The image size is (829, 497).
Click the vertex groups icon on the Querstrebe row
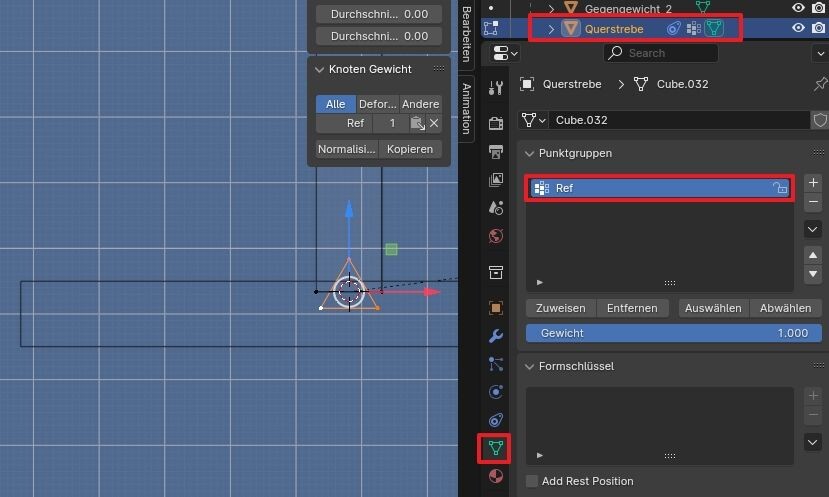click(x=693, y=29)
